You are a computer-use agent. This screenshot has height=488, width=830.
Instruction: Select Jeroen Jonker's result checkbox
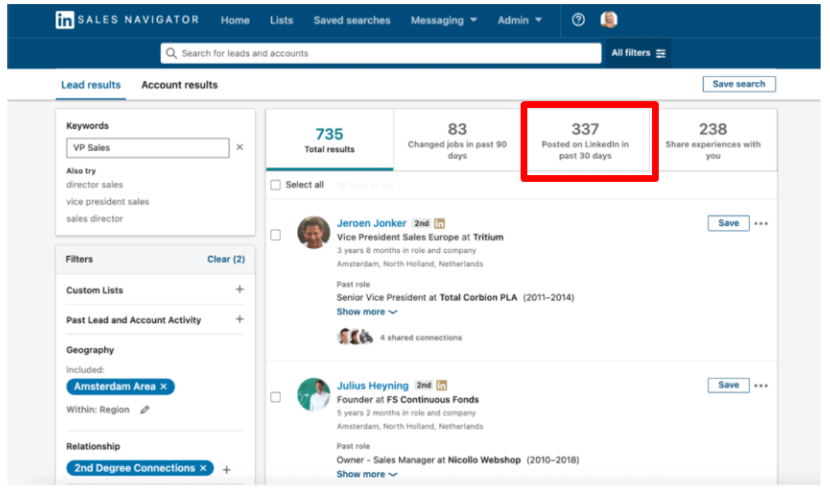click(x=275, y=235)
